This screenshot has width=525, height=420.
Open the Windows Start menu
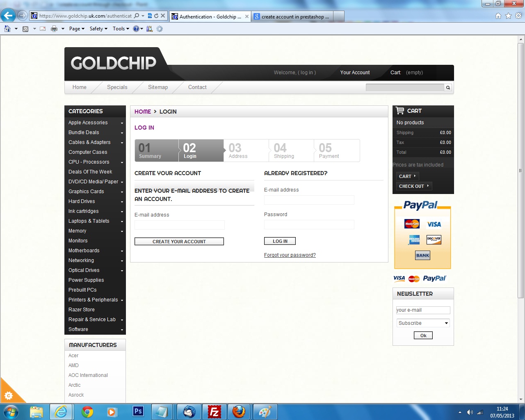click(x=11, y=411)
